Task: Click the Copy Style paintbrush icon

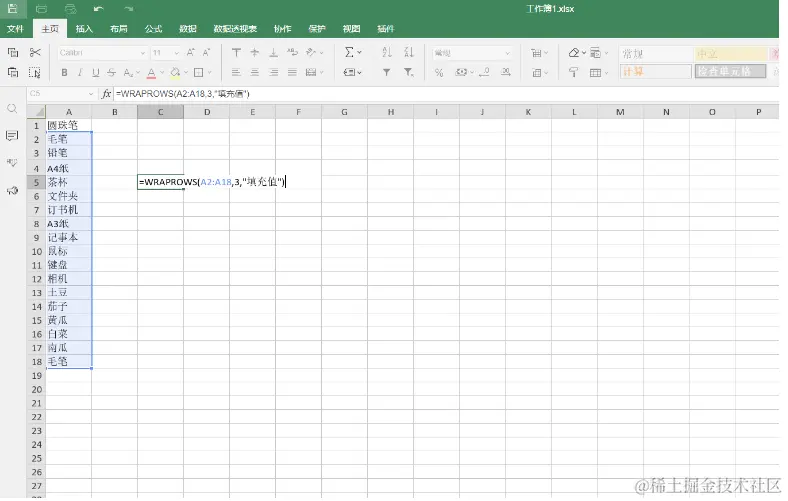Action: 573,73
